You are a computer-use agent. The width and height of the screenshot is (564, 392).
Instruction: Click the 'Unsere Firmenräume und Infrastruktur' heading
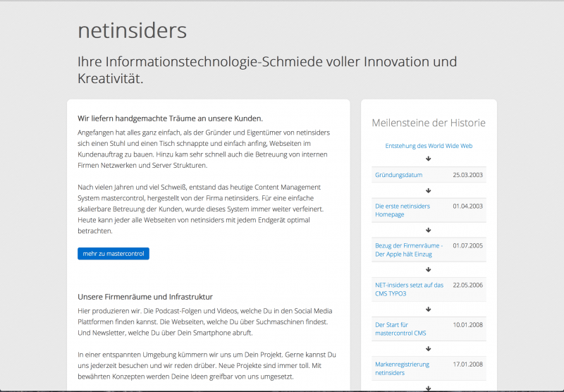point(145,297)
